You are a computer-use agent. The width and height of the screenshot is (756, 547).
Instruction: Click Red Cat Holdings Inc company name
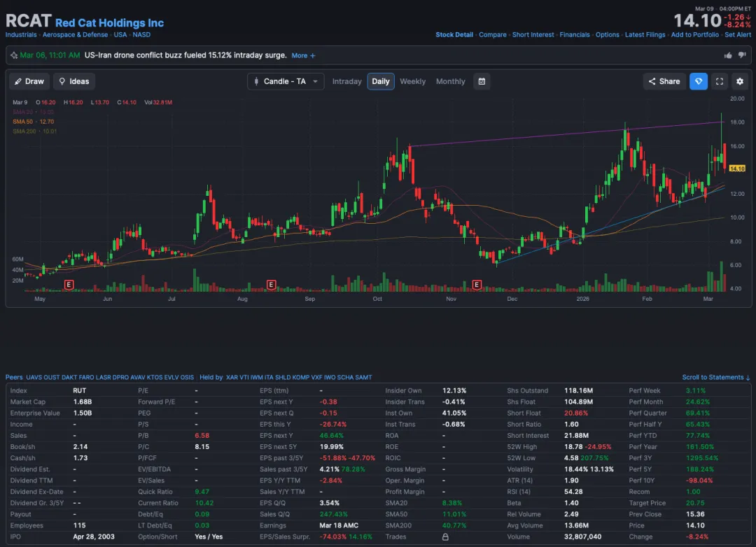coord(109,22)
